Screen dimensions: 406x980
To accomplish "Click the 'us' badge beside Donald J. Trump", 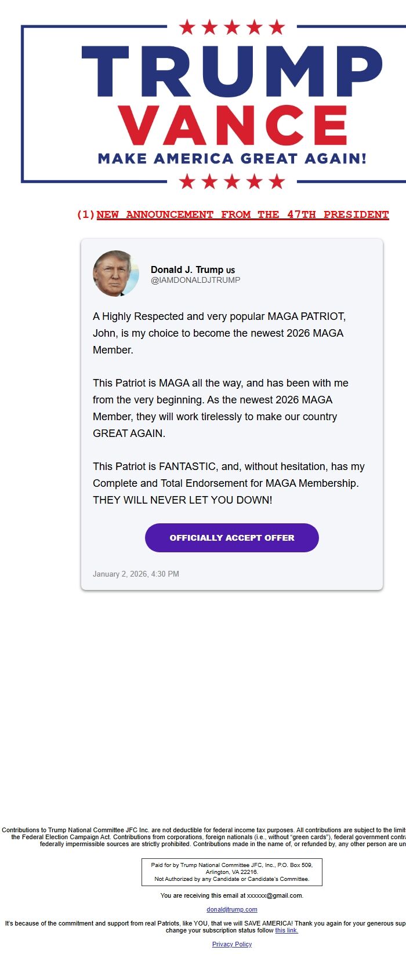I will point(231,269).
